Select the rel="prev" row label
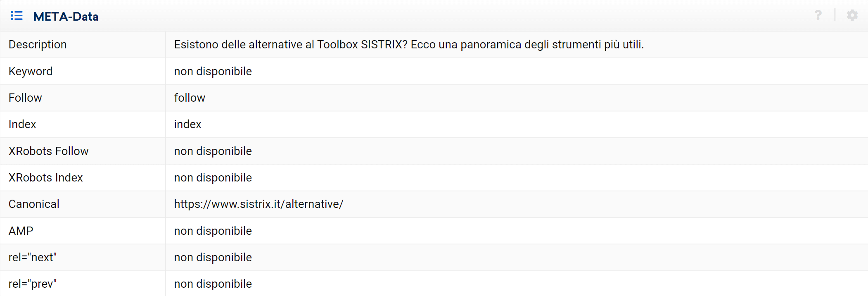The height and width of the screenshot is (296, 868). tap(32, 284)
